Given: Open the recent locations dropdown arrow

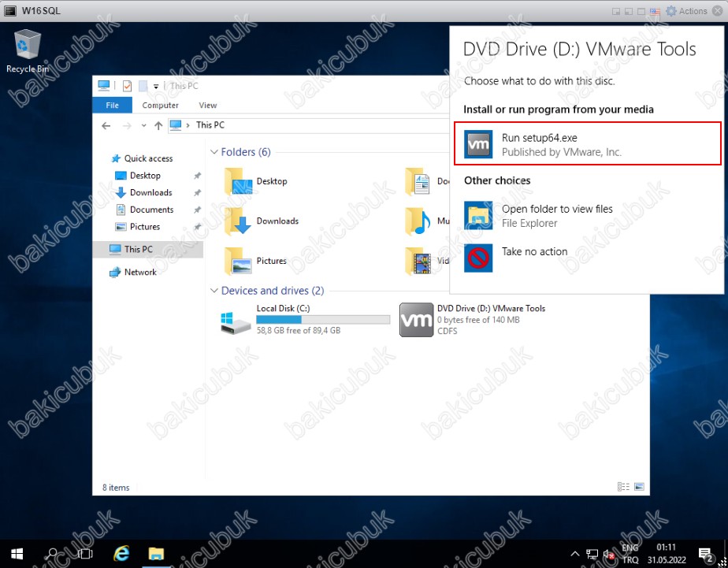Looking at the screenshot, I should pyautogui.click(x=143, y=125).
